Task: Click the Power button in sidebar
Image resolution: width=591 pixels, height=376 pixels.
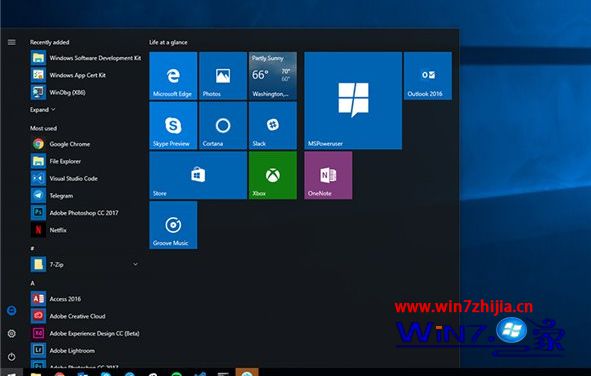Action: pyautogui.click(x=12, y=356)
